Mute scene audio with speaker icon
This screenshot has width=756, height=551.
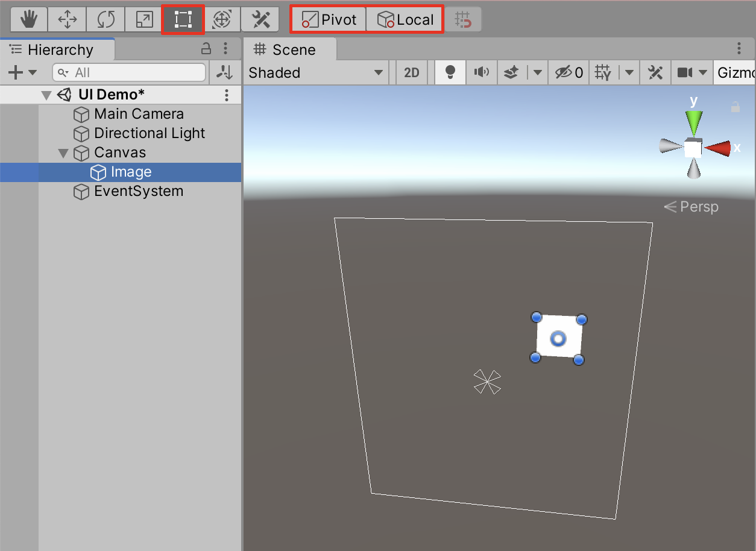tap(481, 73)
